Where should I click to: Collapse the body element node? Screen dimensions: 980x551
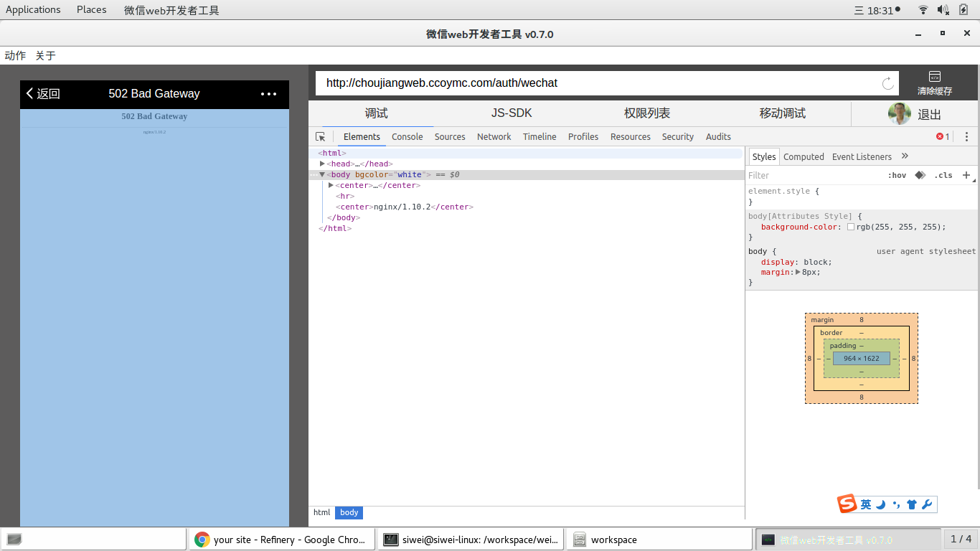(x=322, y=174)
